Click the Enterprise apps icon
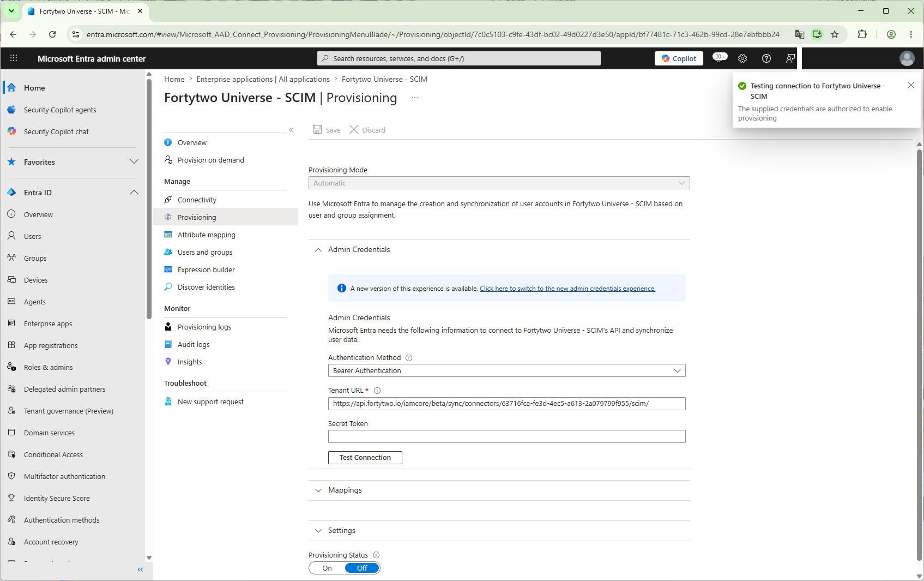Image resolution: width=924 pixels, height=581 pixels. 11,323
